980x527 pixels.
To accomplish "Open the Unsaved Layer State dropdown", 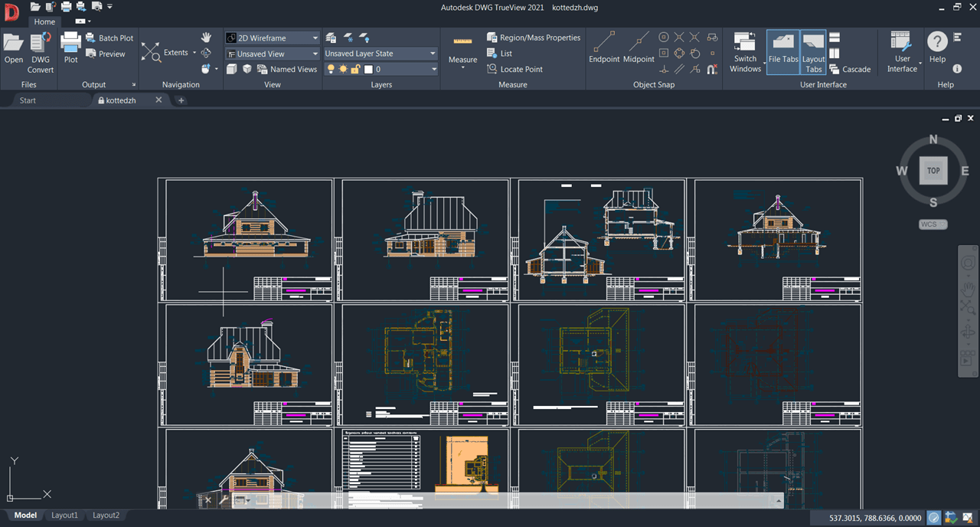I will point(381,54).
